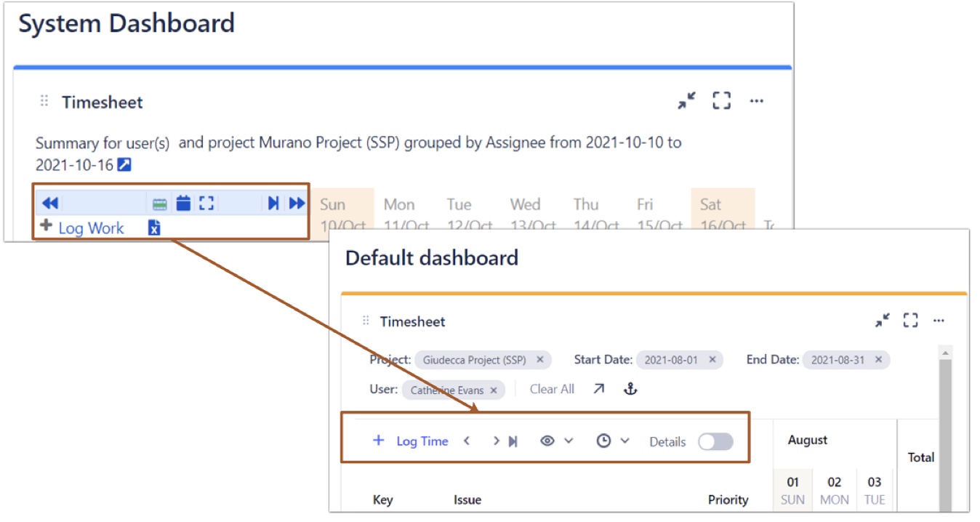
Task: Click the fast-forward double-arrow in blue toolbar
Action: [297, 204]
